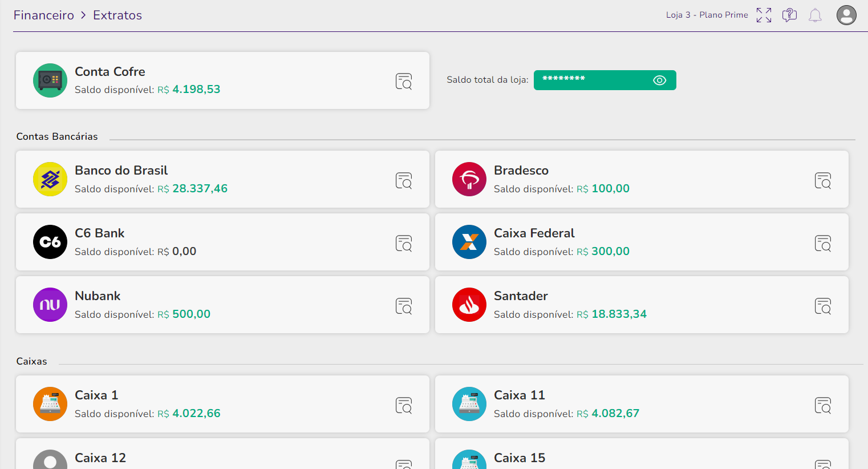Click Caixa Federal balance 300,00
This screenshot has width=868, height=469.
point(611,251)
